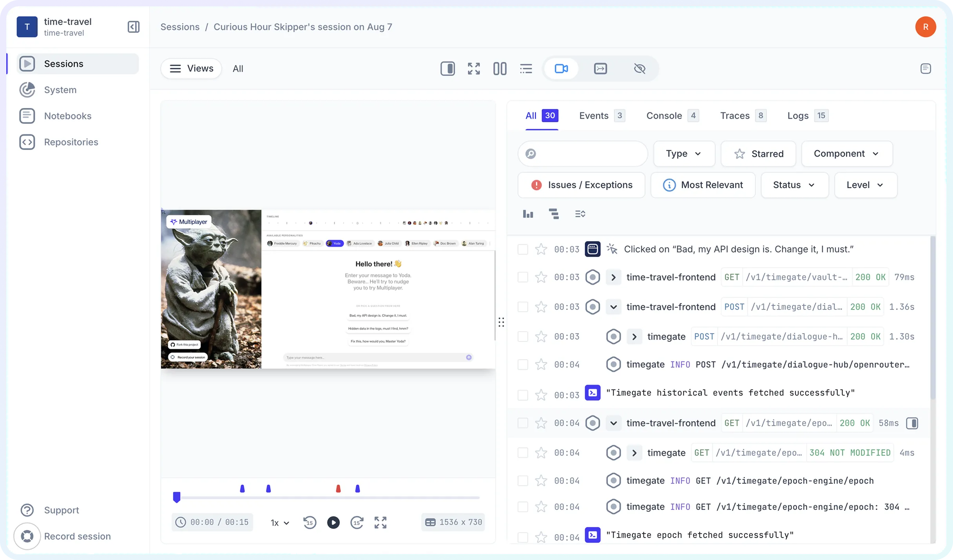Select the single panel layout icon

(448, 69)
